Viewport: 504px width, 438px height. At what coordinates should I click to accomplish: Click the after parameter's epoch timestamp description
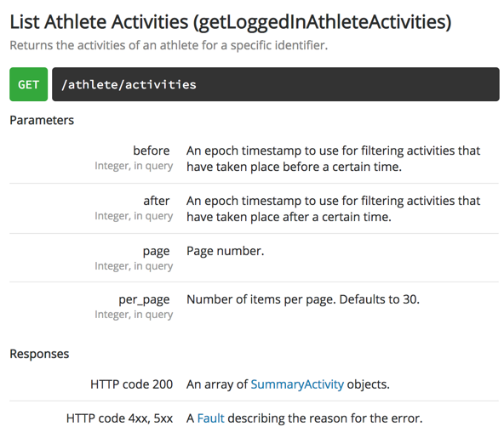point(334,208)
